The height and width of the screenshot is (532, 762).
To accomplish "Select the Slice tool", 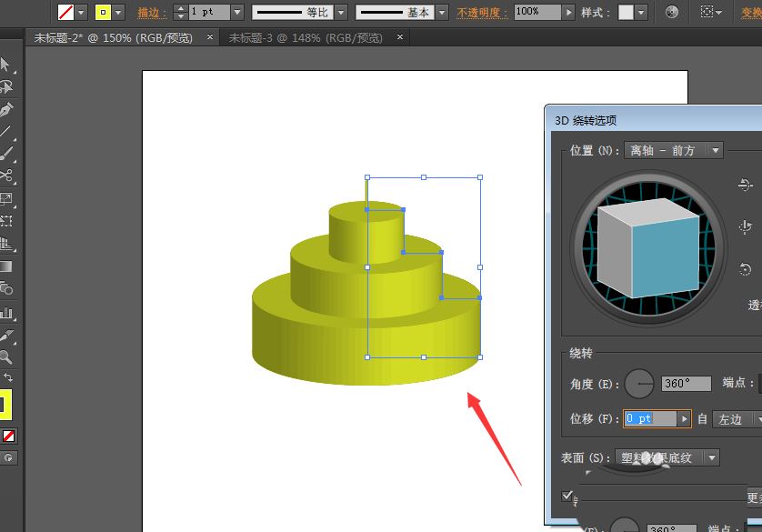I will click(x=5, y=336).
